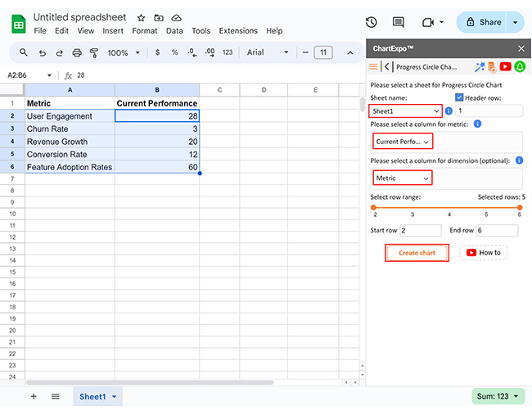This screenshot has height=415, width=532.
Task: Open the View menu
Action: click(x=85, y=31)
